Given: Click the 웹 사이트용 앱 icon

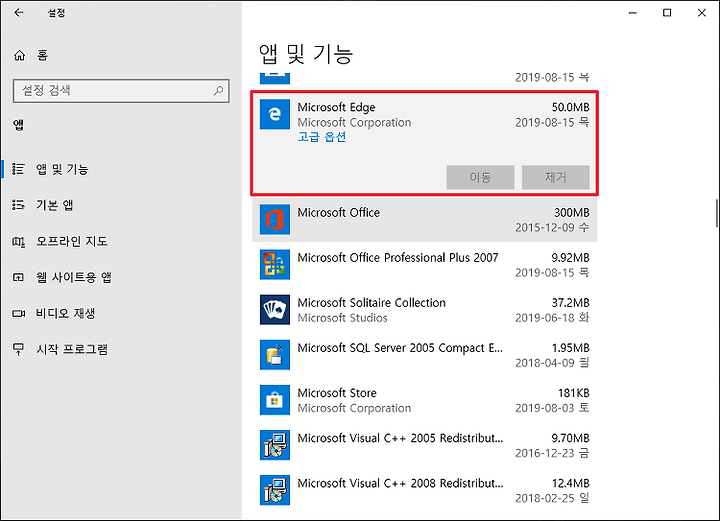Looking at the screenshot, I should pyautogui.click(x=18, y=277).
